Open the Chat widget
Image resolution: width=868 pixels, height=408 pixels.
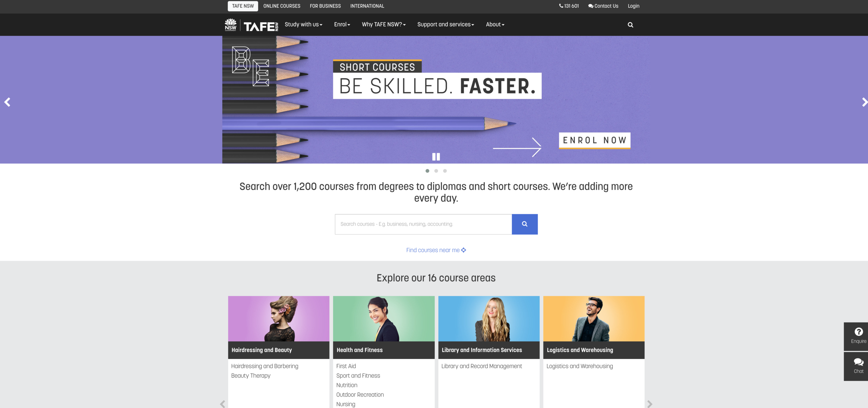[x=858, y=366]
